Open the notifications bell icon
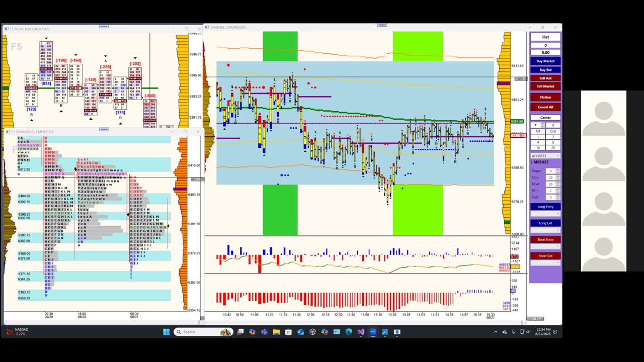Screen dimensions: 644x362 555,332
